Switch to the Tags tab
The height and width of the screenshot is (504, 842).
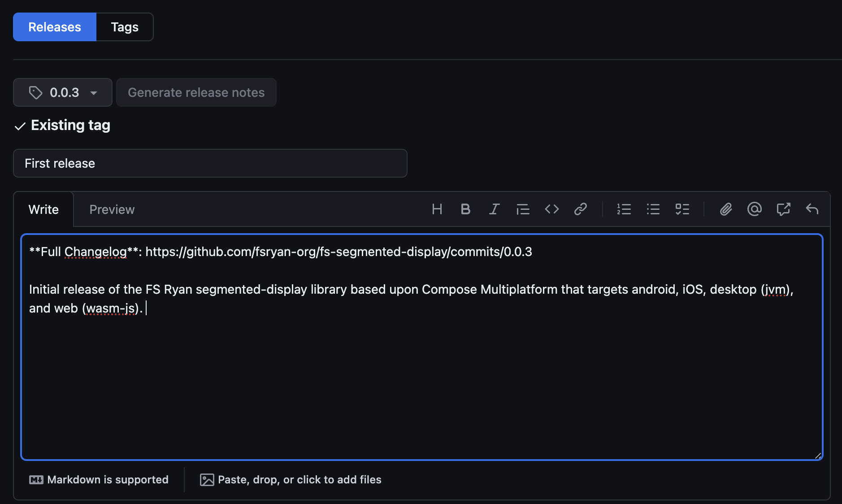[125, 27]
